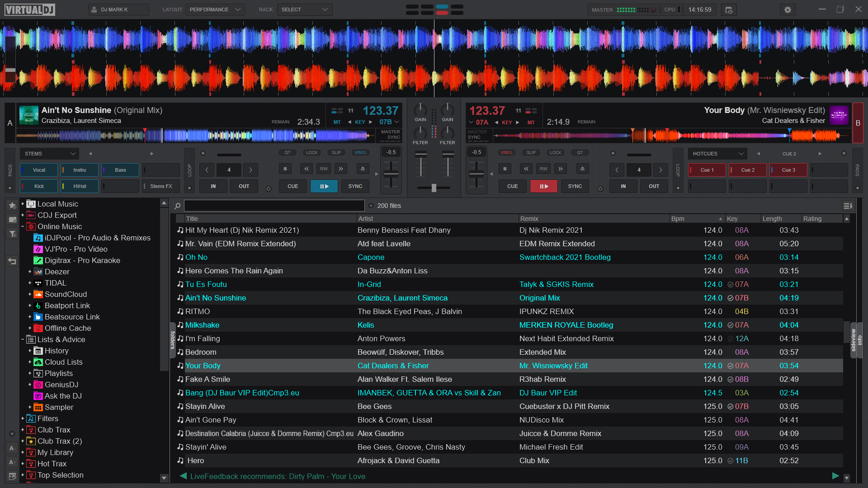Click the back arrow icon in the sidebar
The image size is (868, 488).
point(12,261)
